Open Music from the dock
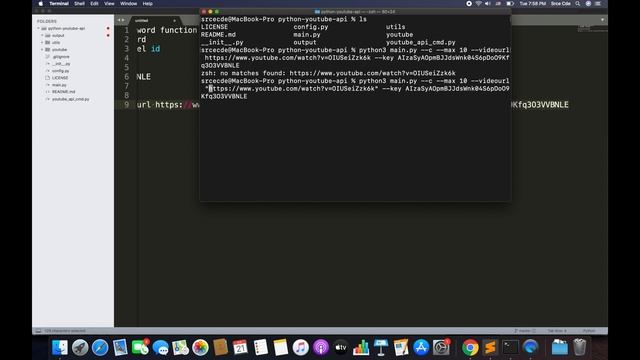 click(300, 347)
